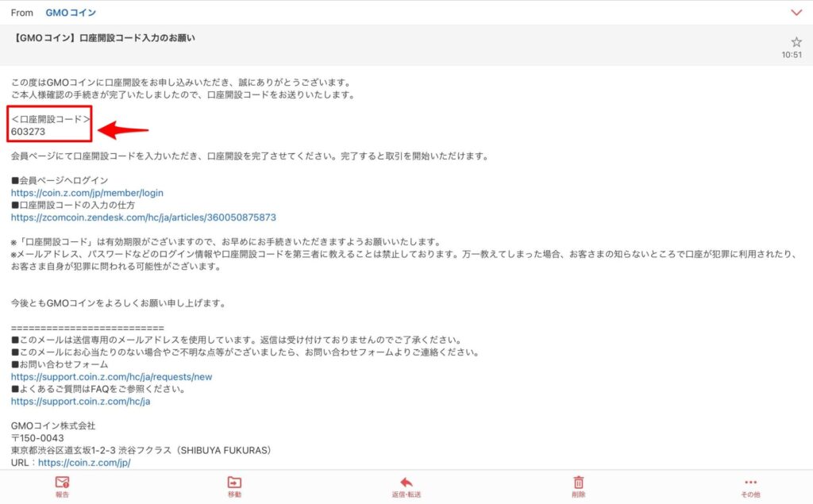This screenshot has height=504, width=813.
Task: Click the received time 10:51
Action: (792, 55)
